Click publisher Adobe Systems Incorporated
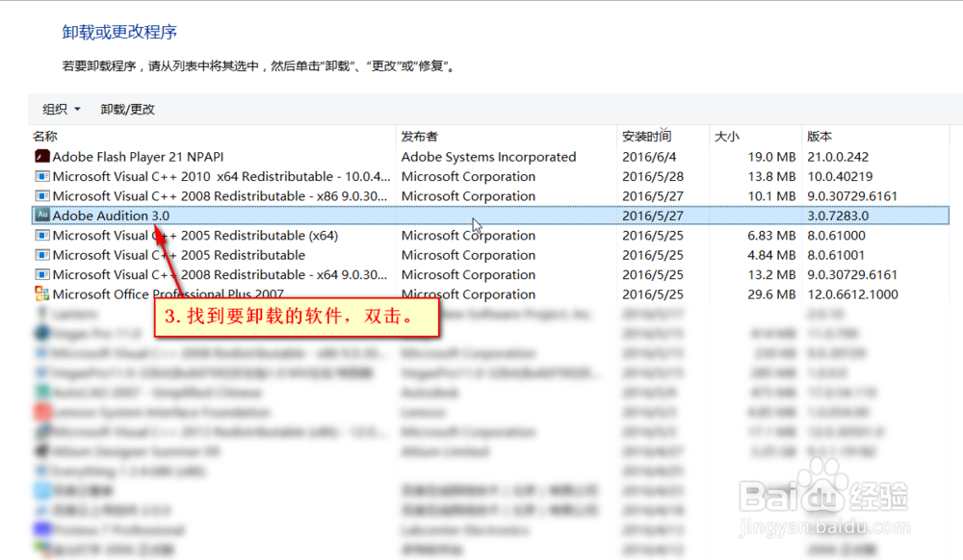 489,157
